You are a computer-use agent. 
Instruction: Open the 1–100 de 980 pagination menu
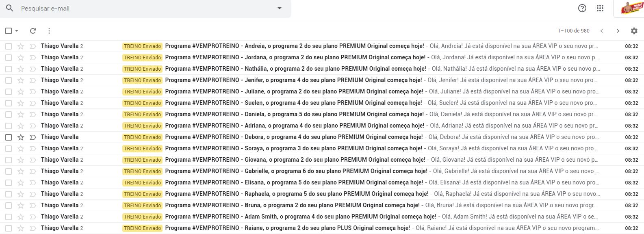point(573,31)
